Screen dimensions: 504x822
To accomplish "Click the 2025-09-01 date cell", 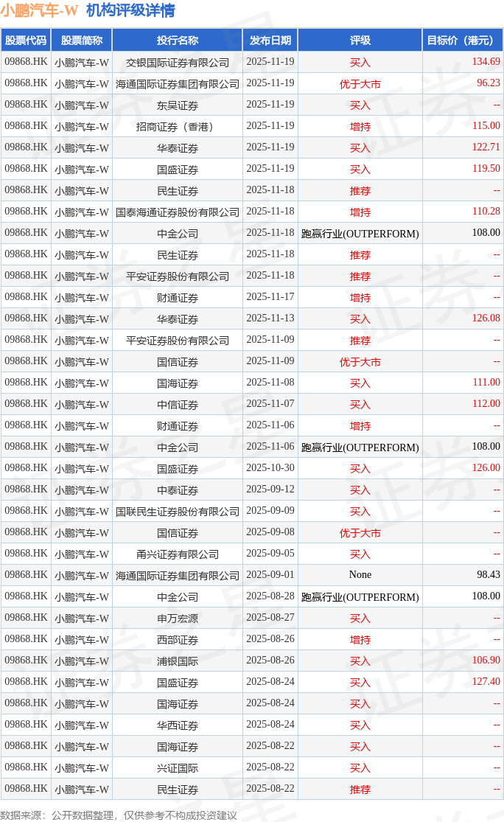I will click(x=270, y=575).
